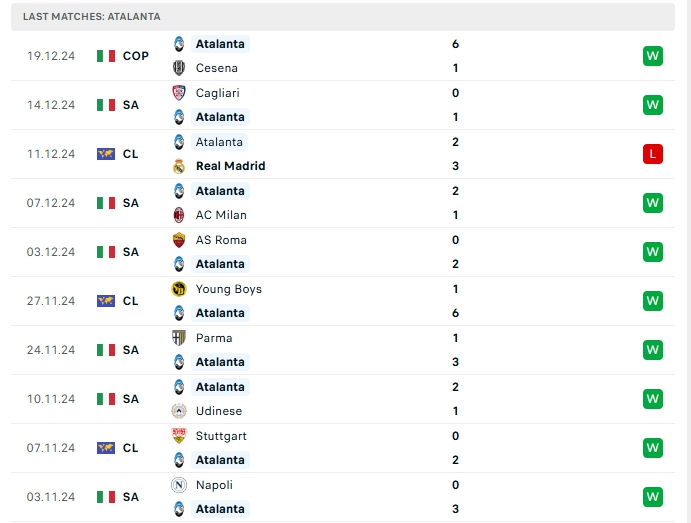The width and height of the screenshot is (691, 523).
Task: Click the Udinese crest icon
Action: click(179, 411)
